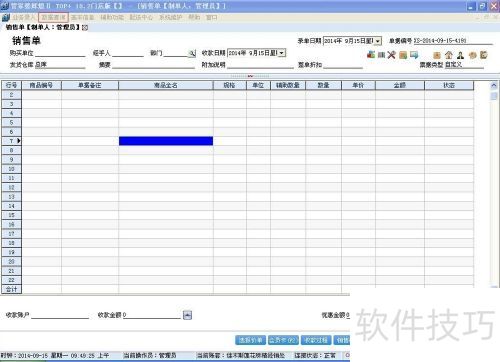
Task: Click the 购买单位 input field
Action: tap(60, 53)
